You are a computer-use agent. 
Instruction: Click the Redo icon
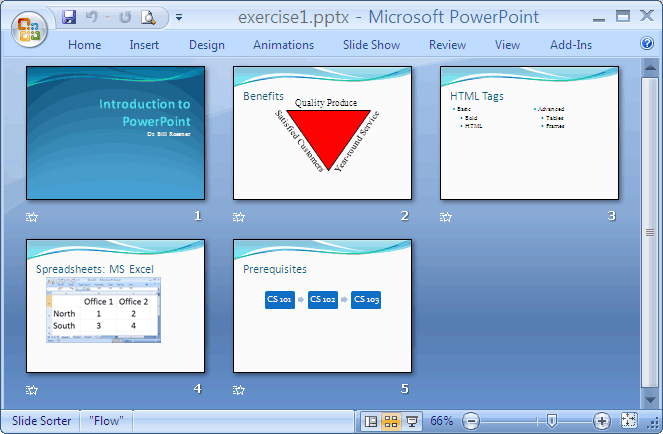pyautogui.click(x=125, y=17)
